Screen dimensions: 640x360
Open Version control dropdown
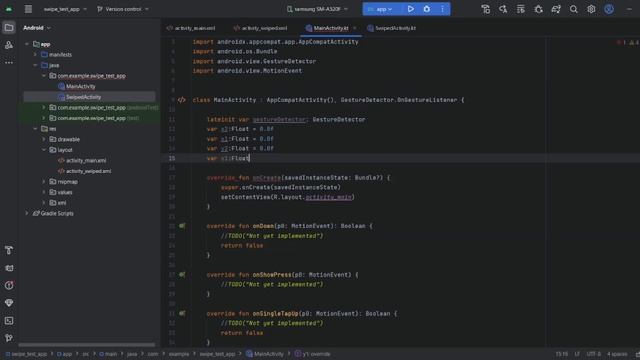point(123,9)
